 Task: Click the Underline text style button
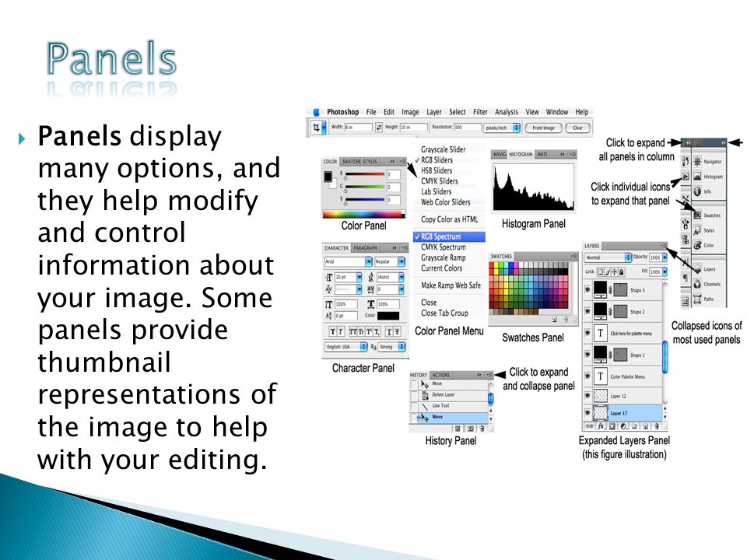[389, 332]
